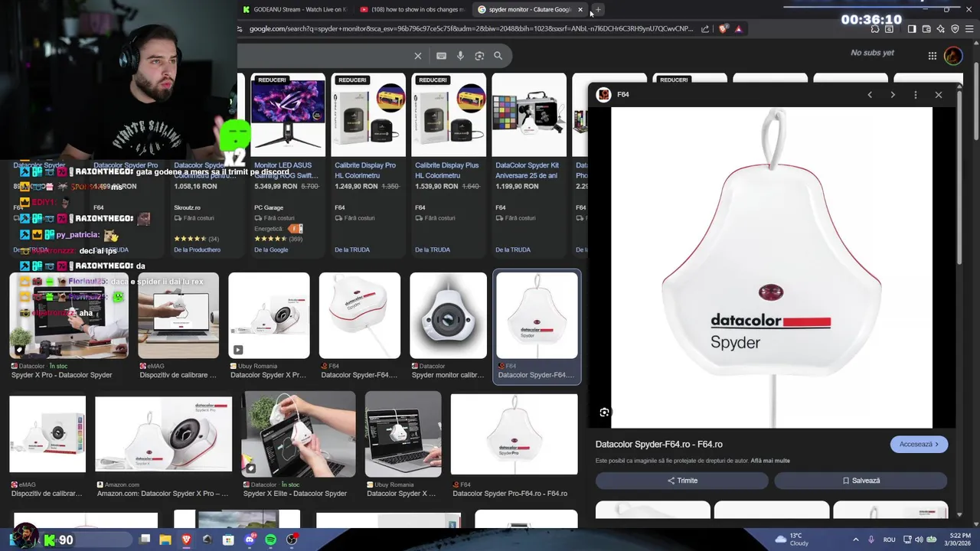Open File Explorer from the taskbar
This screenshot has width=980, height=551.
[x=165, y=540]
